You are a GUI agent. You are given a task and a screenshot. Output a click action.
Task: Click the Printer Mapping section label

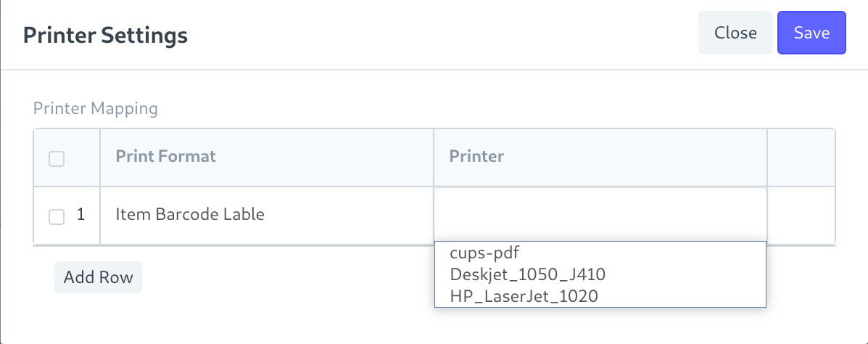tap(95, 109)
